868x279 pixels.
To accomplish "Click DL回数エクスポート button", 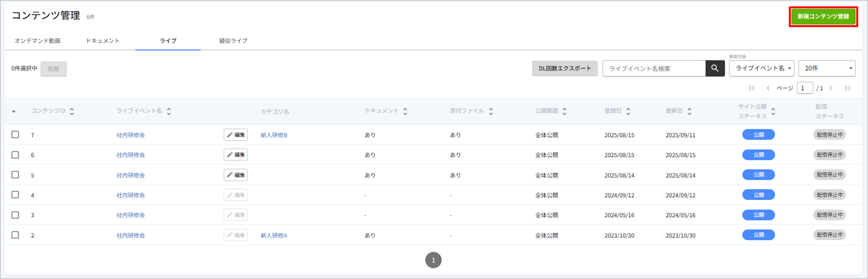I will 565,68.
